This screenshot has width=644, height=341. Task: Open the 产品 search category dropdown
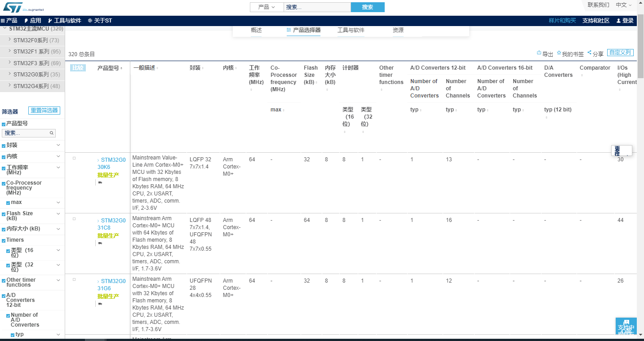click(x=266, y=7)
